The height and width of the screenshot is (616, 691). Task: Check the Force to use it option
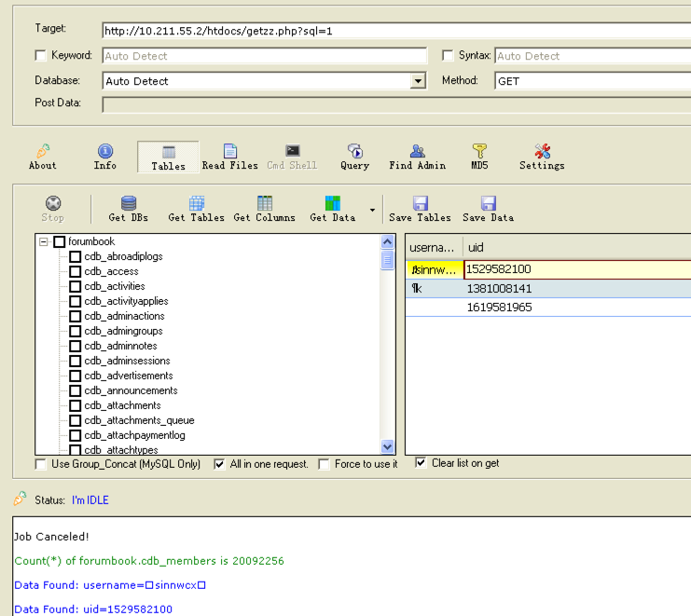click(324, 464)
